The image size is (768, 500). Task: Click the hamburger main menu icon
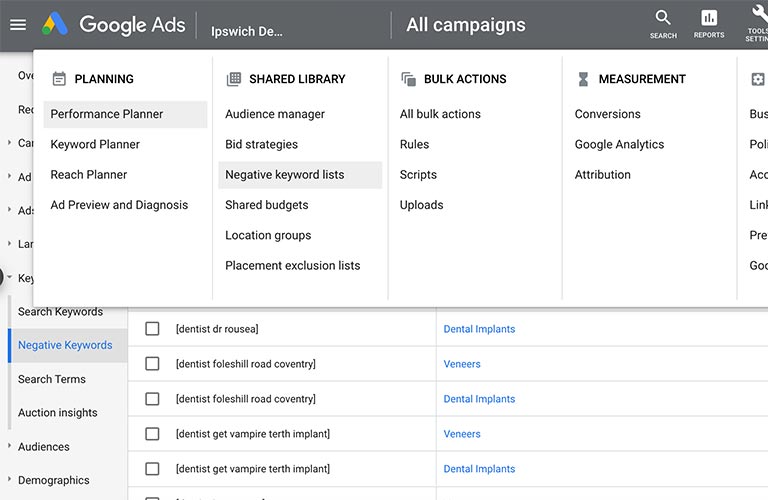pyautogui.click(x=18, y=25)
